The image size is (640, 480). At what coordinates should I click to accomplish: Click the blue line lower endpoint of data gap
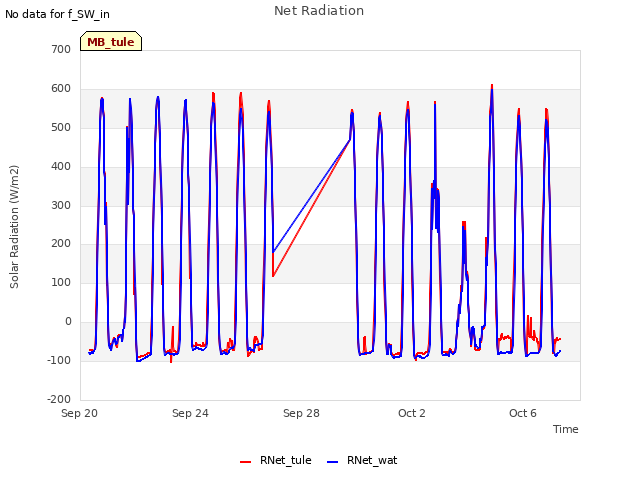tap(273, 252)
